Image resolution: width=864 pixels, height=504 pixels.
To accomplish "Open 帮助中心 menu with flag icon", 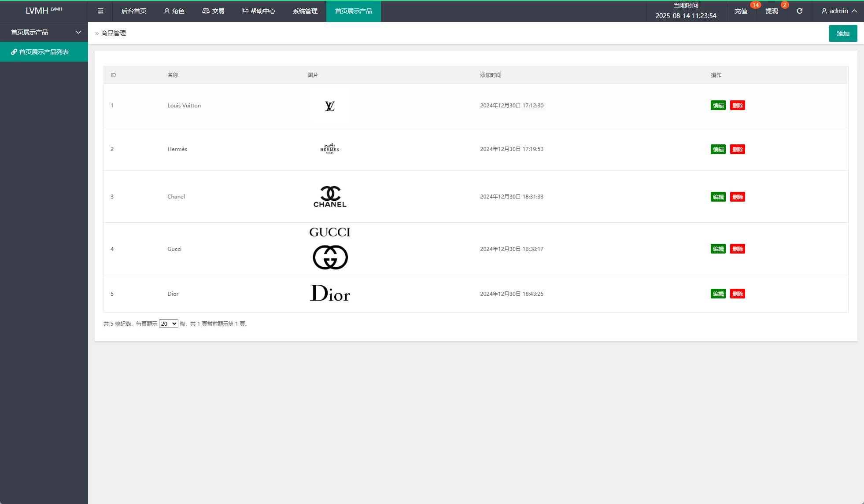I will [258, 11].
